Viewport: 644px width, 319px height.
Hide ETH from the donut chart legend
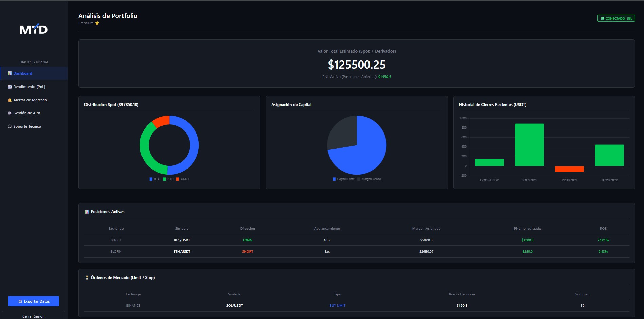168,179
